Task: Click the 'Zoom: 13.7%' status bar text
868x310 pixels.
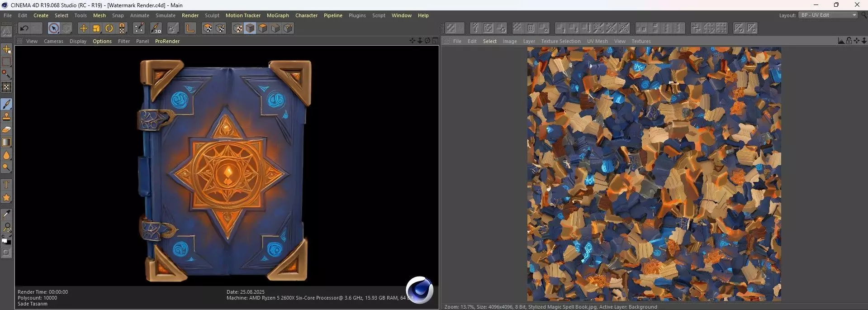Action: (x=459, y=307)
